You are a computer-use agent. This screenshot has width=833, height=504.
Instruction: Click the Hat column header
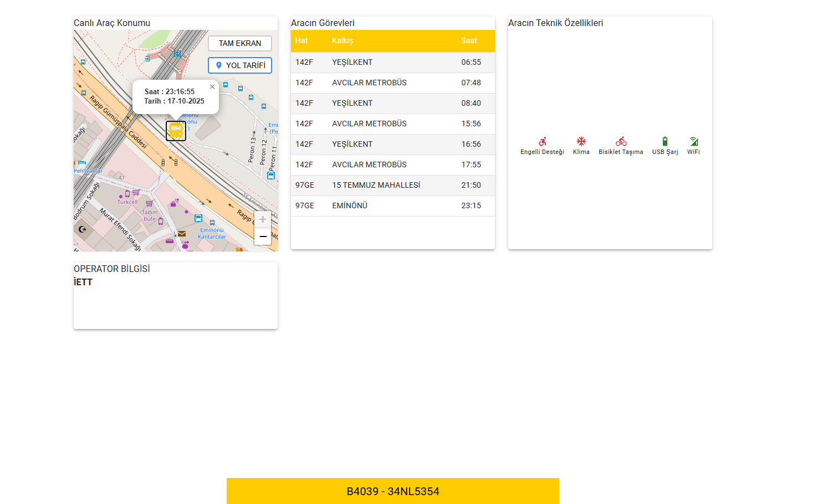tap(301, 40)
